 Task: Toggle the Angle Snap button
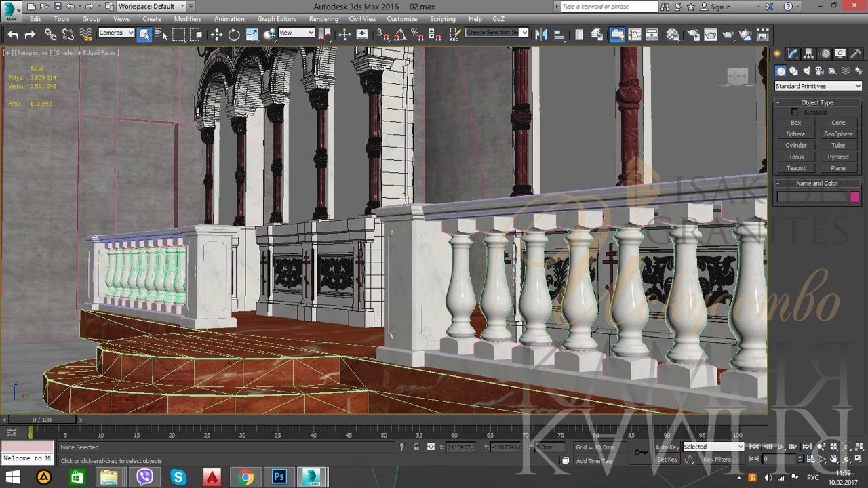400,35
